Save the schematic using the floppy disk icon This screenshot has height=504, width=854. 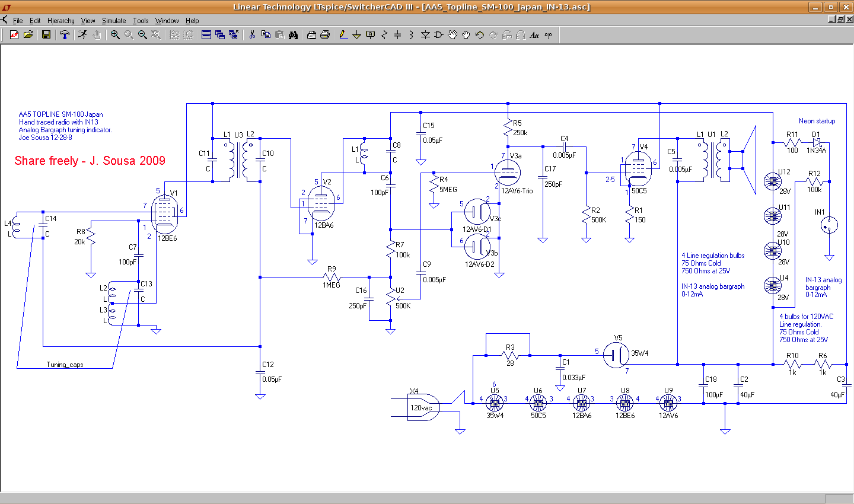coord(46,35)
